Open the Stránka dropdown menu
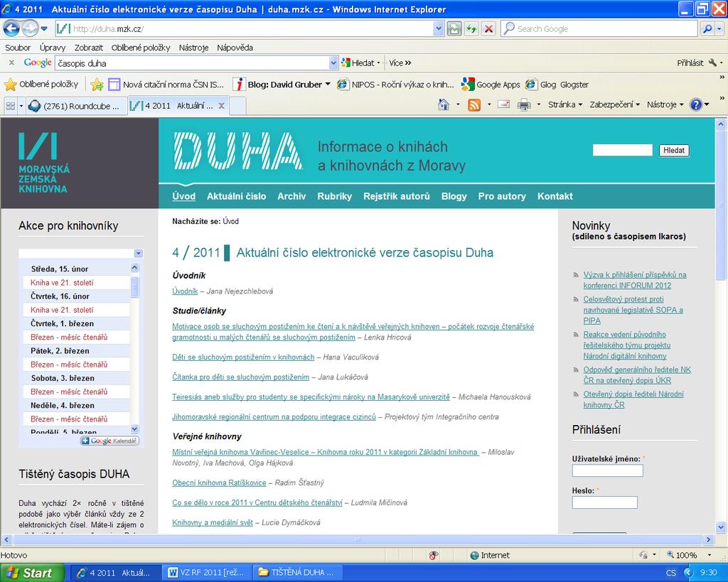This screenshot has height=582, width=728. 565,105
